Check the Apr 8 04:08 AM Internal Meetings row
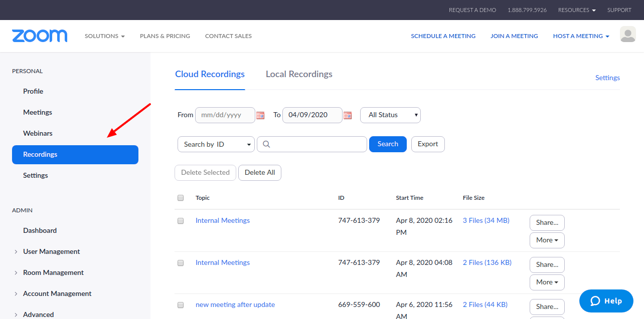The image size is (644, 319). 181,263
